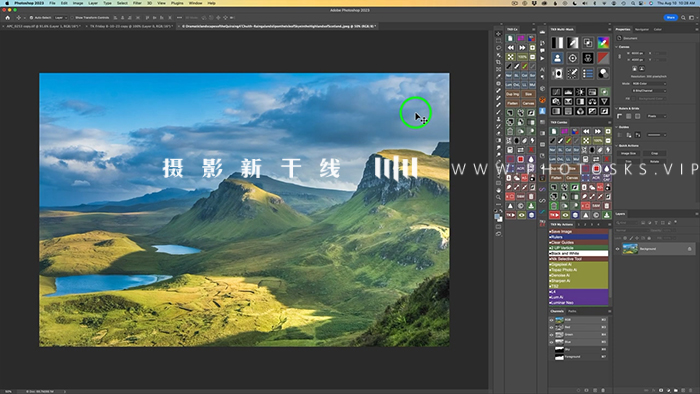Click the balance scales icon in TK Multi-Mask

(592, 102)
